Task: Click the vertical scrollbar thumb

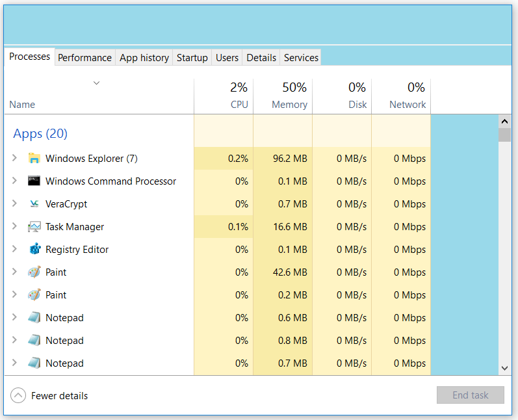Action: click(504, 135)
